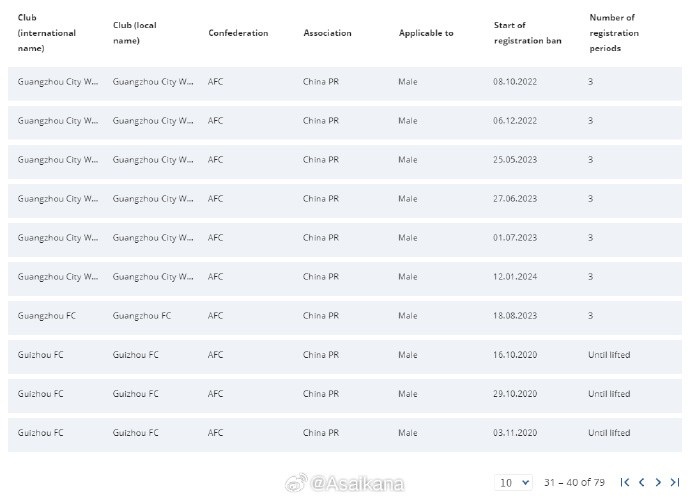Viewport: 690px width, 498px height.
Task: Select Guangzhou City row dated 08.10.2022
Action: click(x=345, y=82)
